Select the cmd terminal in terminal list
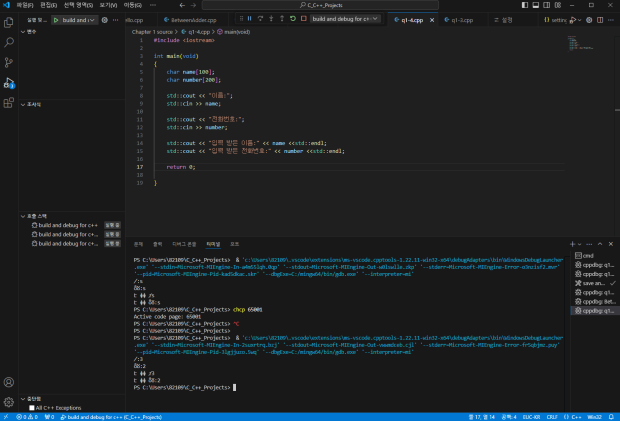This screenshot has width=620, height=421. (x=595, y=255)
